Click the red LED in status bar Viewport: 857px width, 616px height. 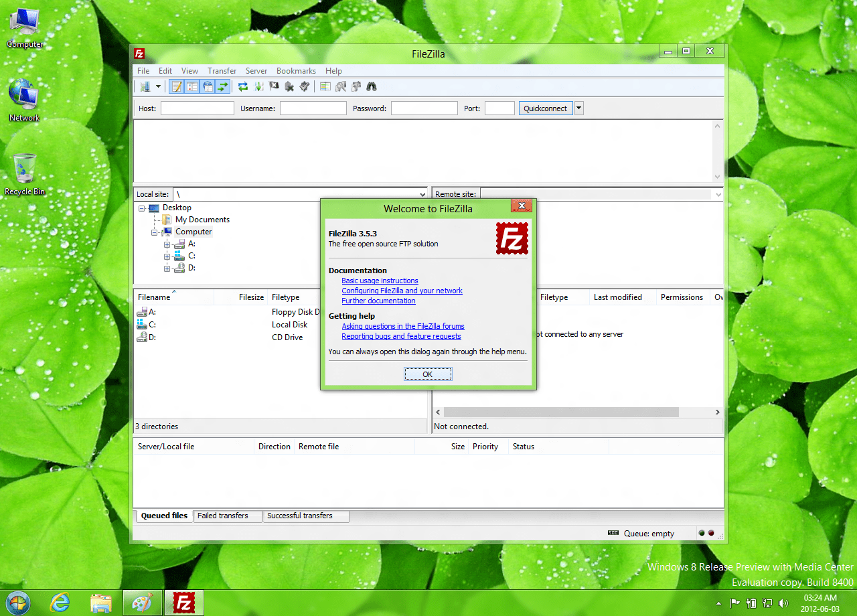711,534
